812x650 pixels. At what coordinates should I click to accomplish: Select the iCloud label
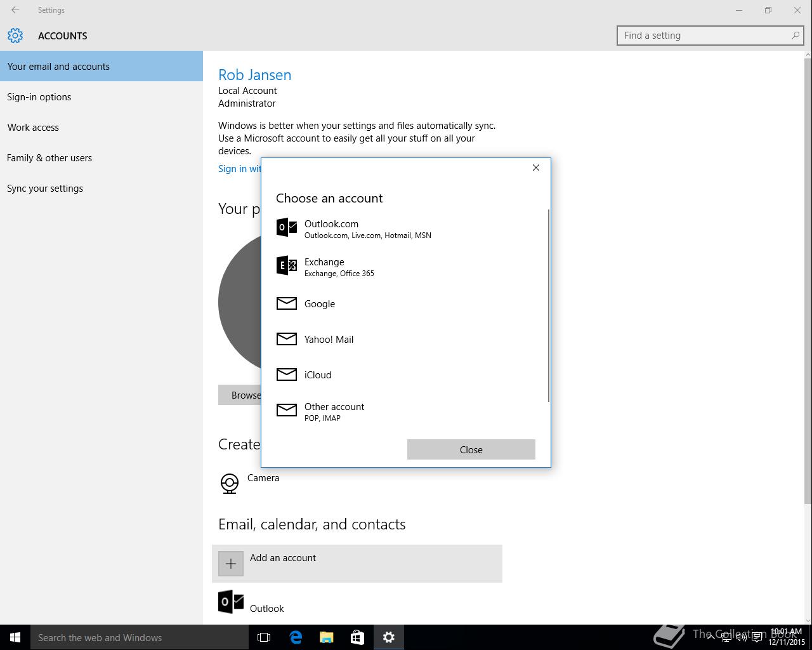click(318, 375)
